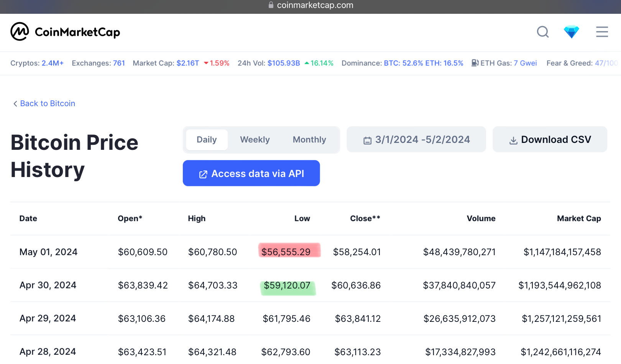Screen dimensions: 621x364
Task: Click BTC: 52.6% ETH: 16.5% dominance link
Action: (424, 63)
